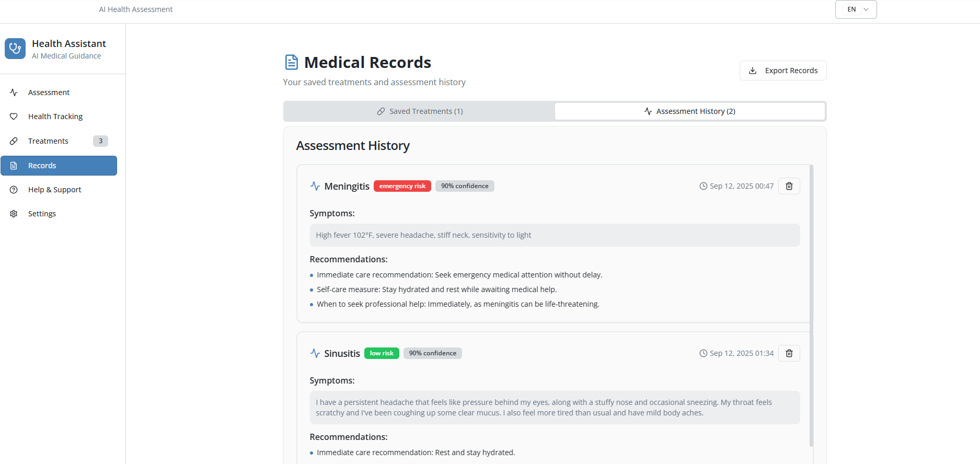Delete the Sinusitis assessment with trash icon
980x464 pixels.
(x=789, y=353)
